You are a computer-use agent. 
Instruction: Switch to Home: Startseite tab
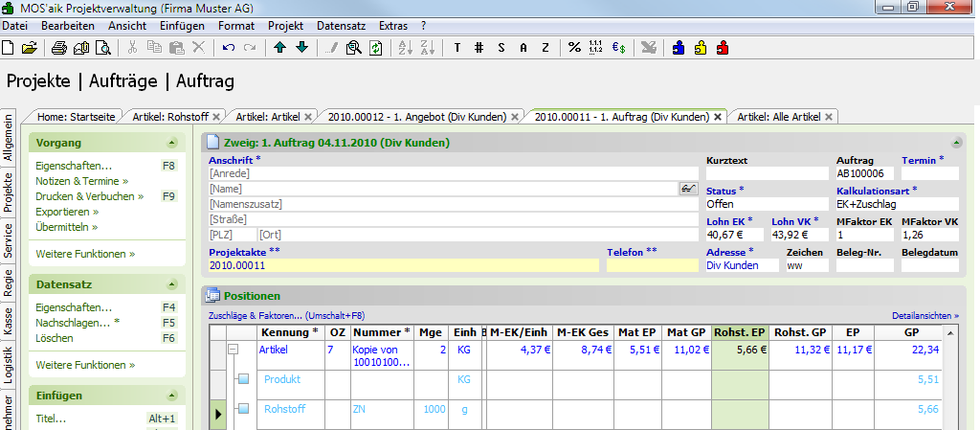76,117
